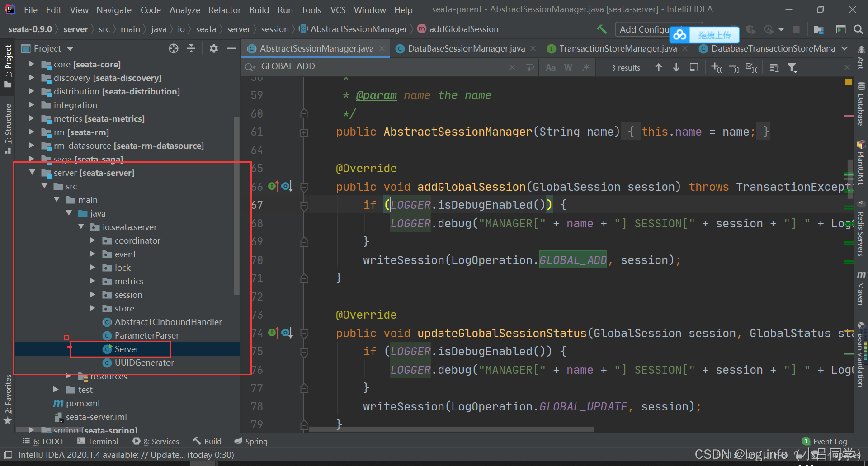Toggle the multiline results view icon
Viewport: 868px width, 466px height.
tap(774, 68)
